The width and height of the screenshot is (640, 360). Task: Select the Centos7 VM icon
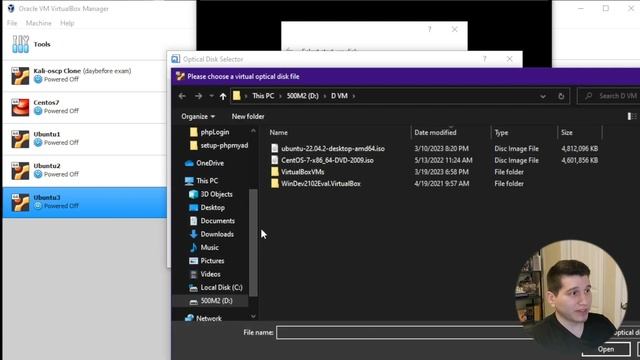click(20, 107)
